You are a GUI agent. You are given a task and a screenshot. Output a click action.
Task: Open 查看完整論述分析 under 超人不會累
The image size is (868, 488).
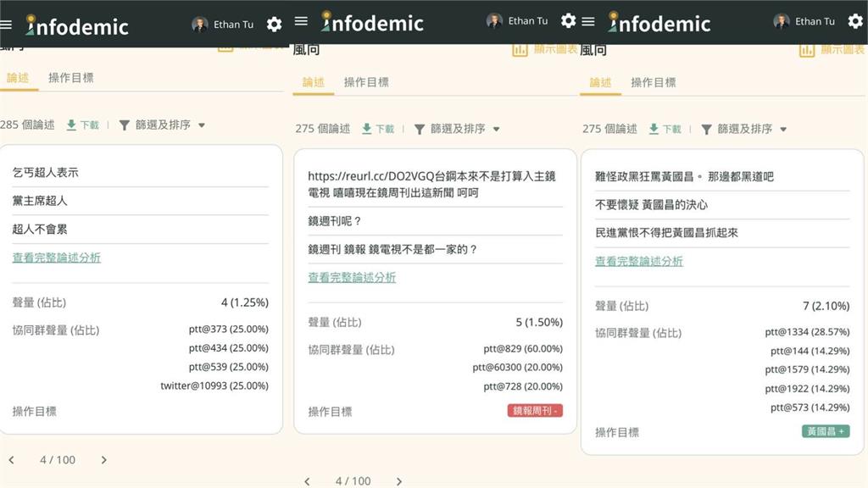pyautogui.click(x=56, y=258)
